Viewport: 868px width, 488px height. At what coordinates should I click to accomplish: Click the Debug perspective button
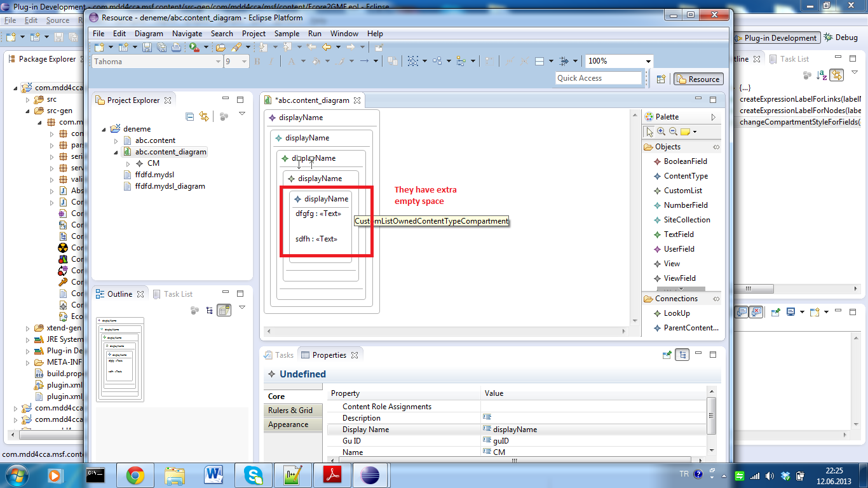(841, 38)
